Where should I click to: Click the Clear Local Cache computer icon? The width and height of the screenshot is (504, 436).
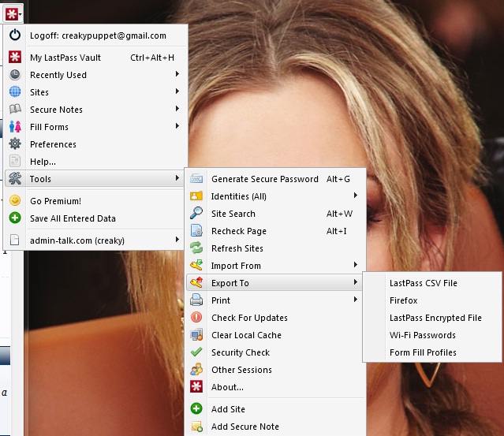[196, 335]
